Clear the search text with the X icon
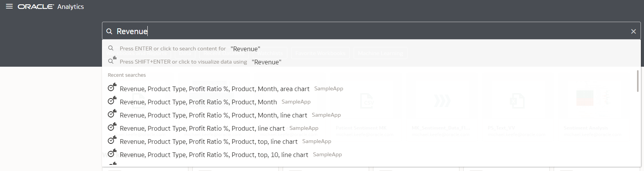 coord(633,31)
